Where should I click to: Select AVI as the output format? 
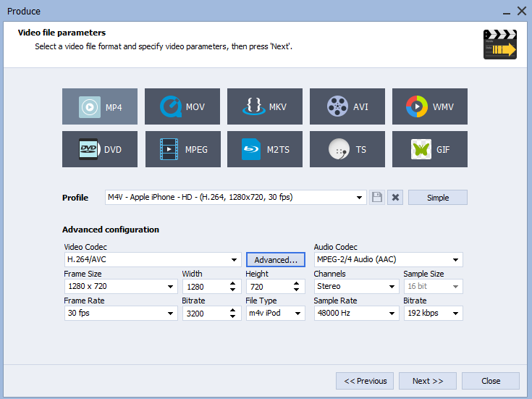(x=347, y=107)
